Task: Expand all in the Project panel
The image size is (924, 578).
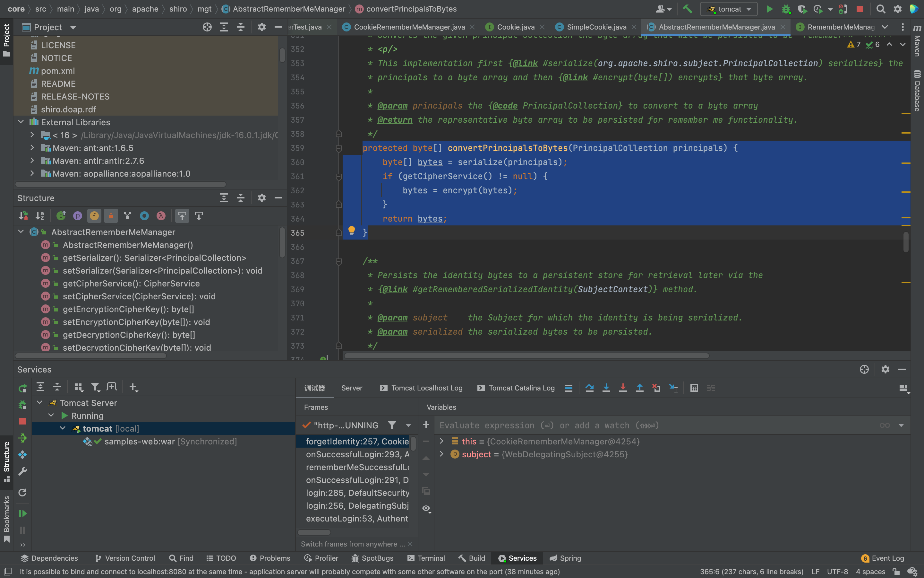Action: click(224, 27)
